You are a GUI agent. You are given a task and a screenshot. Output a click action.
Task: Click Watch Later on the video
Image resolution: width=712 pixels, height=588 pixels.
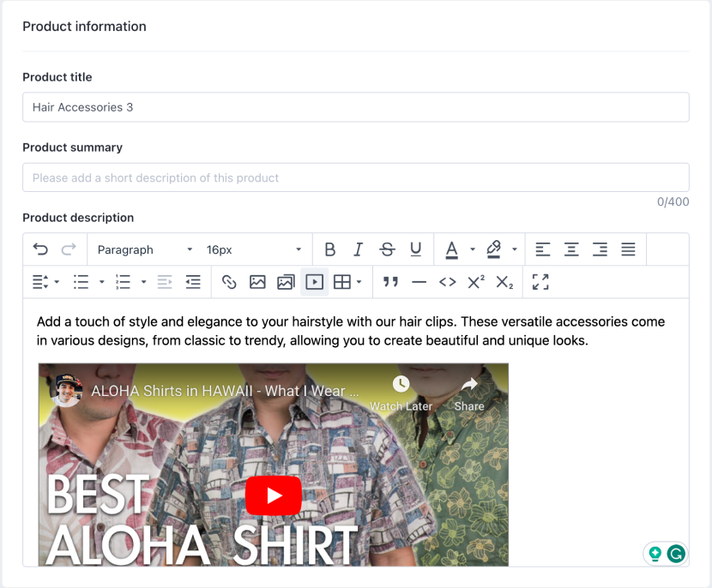(401, 393)
